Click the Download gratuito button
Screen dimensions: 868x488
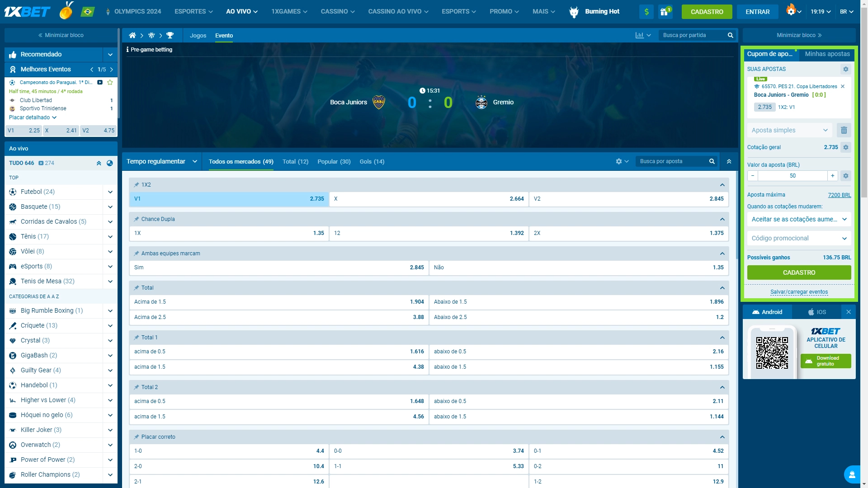[826, 361]
